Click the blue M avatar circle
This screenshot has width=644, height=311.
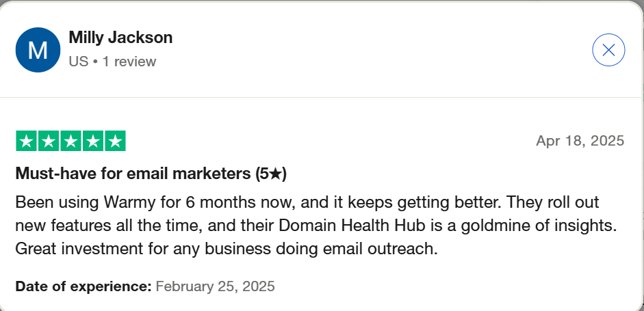38,50
